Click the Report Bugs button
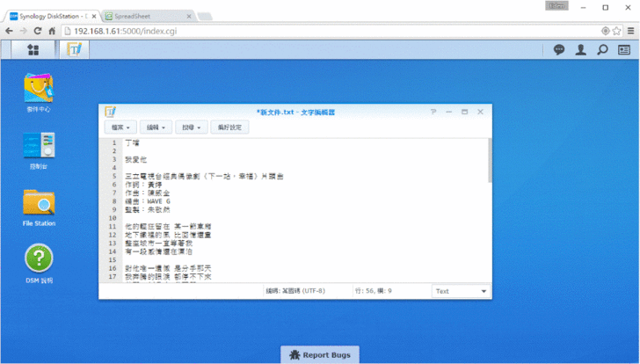640x364 pixels. pos(320,354)
